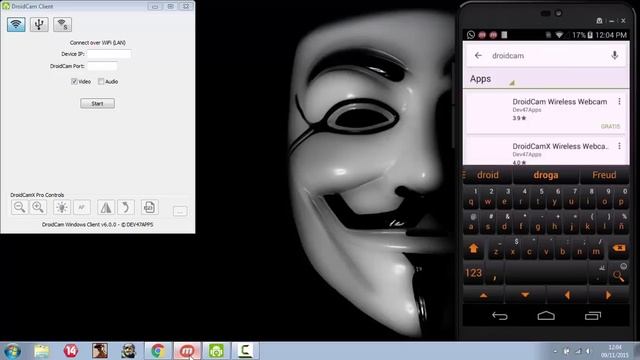Click the Device IP input field

[x=109, y=54]
